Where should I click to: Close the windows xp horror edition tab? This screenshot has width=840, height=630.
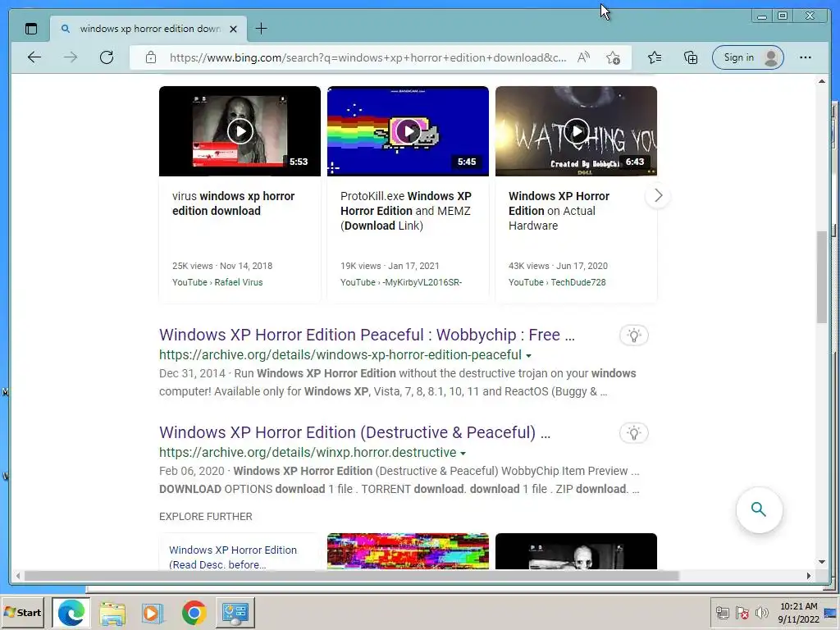pos(233,29)
